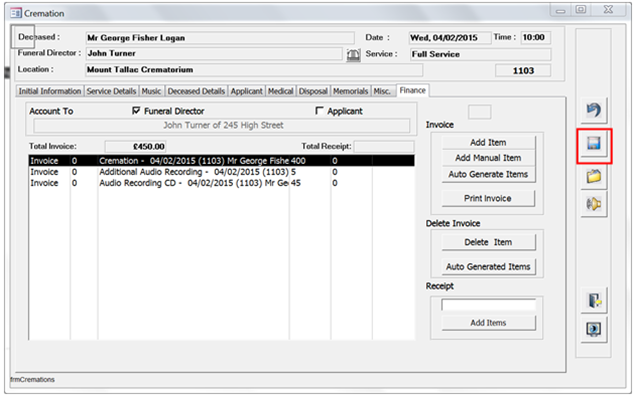The height and width of the screenshot is (395, 633).
Task: Click the Receipt Add Items button
Action: click(x=488, y=323)
